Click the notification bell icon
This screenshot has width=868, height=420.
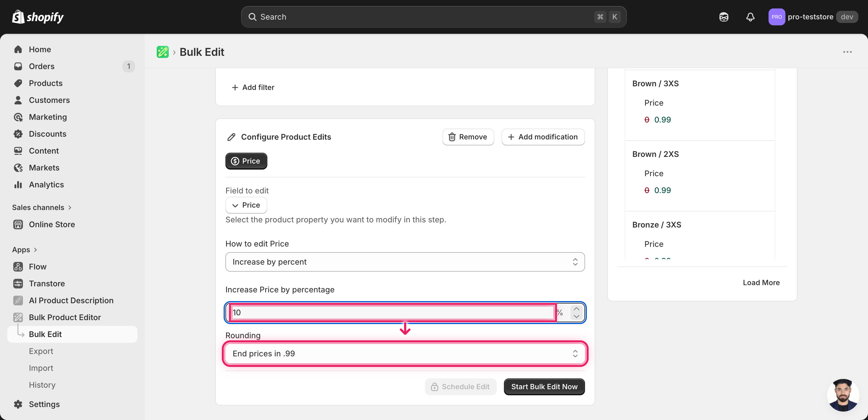pyautogui.click(x=750, y=17)
